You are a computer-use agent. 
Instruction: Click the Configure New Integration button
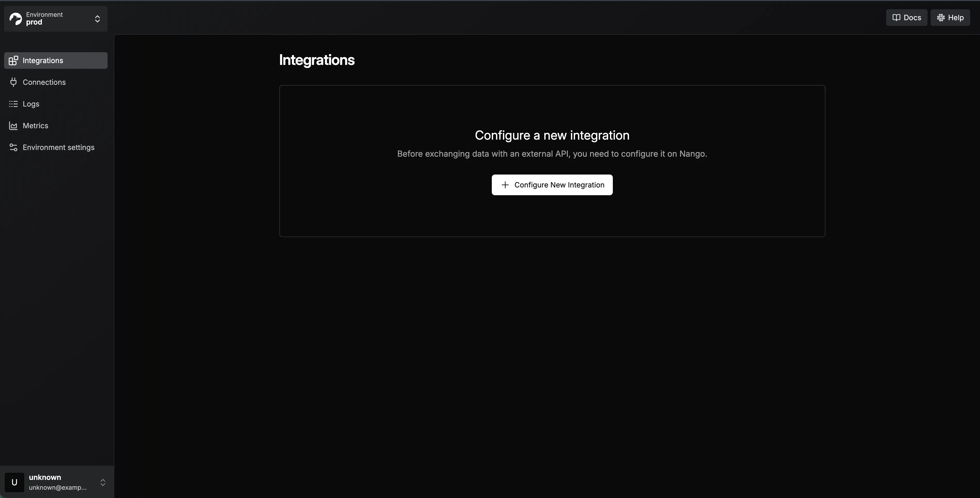[552, 185]
